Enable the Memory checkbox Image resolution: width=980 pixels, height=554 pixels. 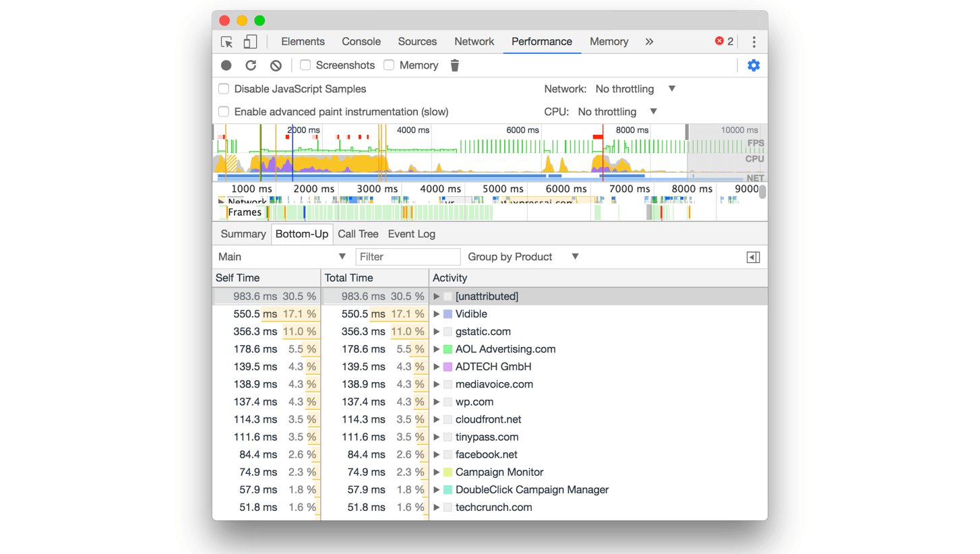point(389,65)
